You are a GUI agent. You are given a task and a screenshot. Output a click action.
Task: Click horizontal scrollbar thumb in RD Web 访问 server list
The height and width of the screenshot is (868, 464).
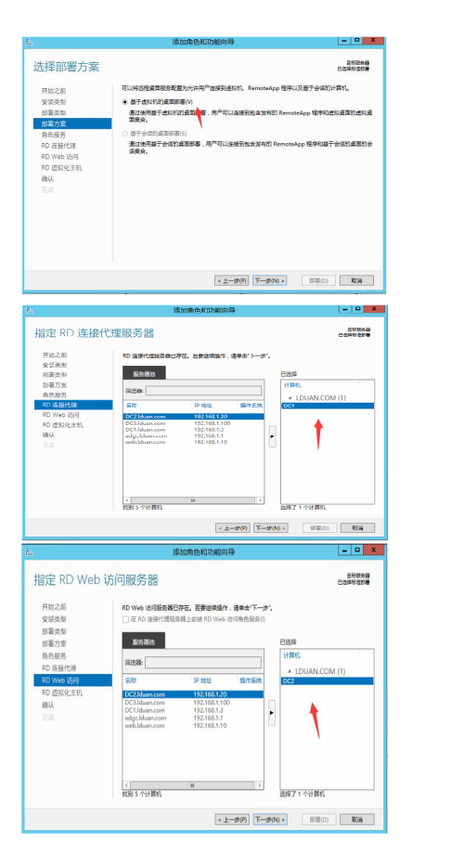(x=193, y=785)
